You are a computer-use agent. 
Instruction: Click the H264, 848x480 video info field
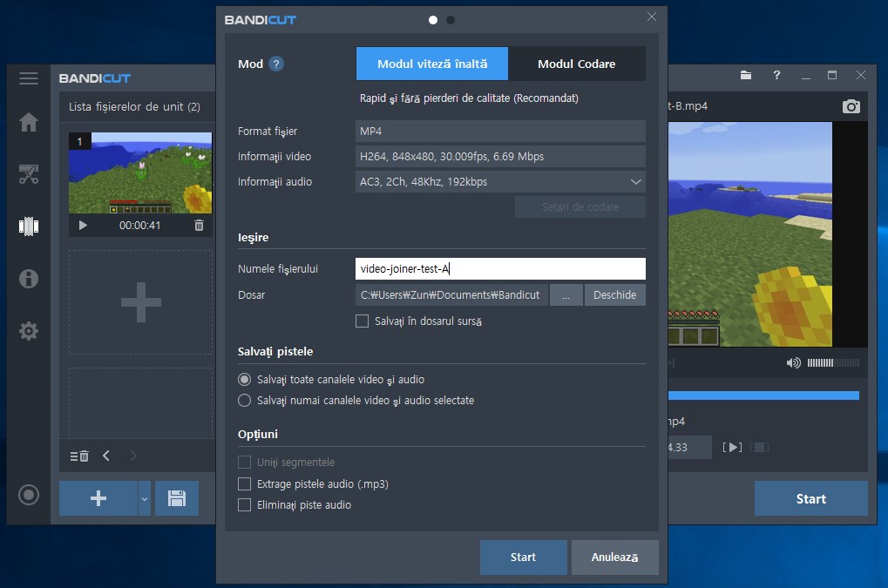(500, 156)
